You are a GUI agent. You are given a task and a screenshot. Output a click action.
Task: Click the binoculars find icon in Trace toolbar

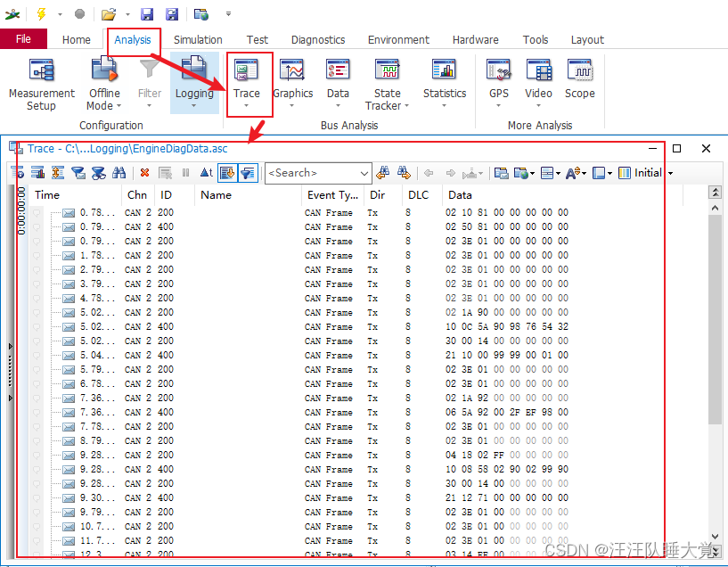119,173
